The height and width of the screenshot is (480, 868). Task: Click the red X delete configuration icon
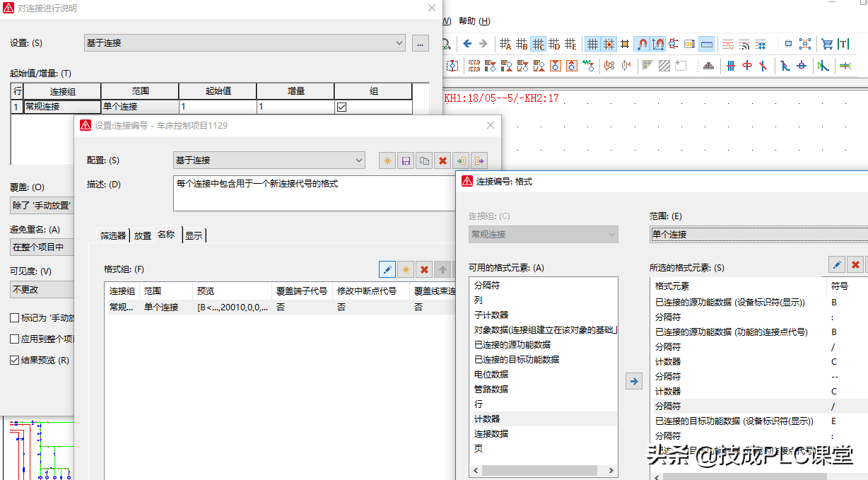tap(442, 160)
